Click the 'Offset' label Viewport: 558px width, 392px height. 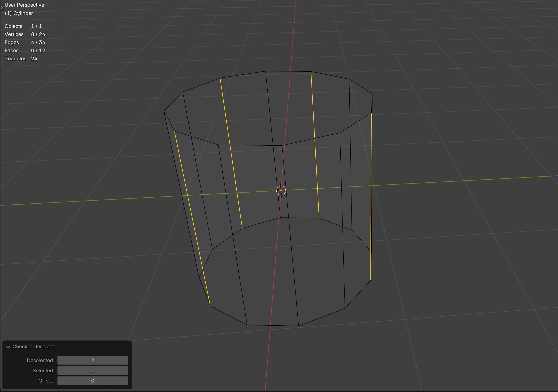[x=46, y=381]
